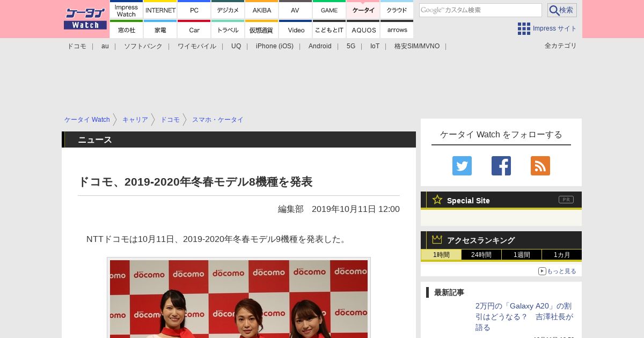Open the Video nav tab
644x338 pixels.
296,30
